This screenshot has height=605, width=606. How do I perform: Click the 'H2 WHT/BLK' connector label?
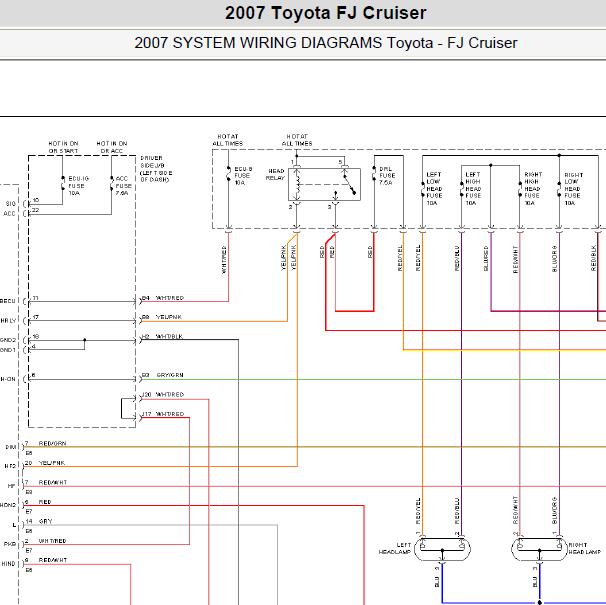click(162, 337)
